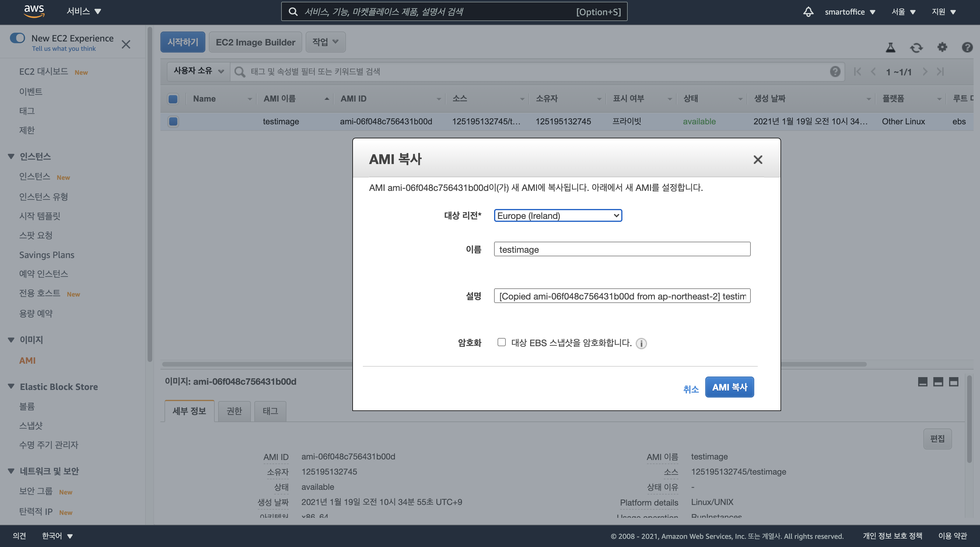Click the encryption info icon
The width and height of the screenshot is (980, 547).
tap(641, 343)
